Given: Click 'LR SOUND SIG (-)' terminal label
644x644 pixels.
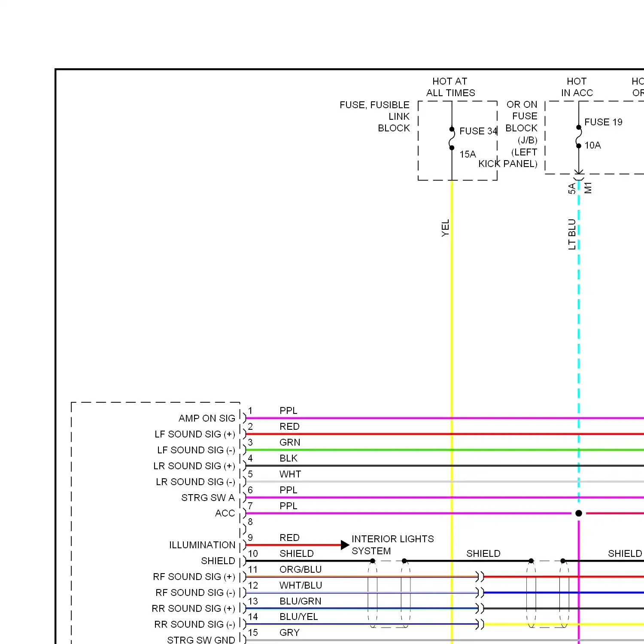Looking at the screenshot, I should [x=195, y=482].
